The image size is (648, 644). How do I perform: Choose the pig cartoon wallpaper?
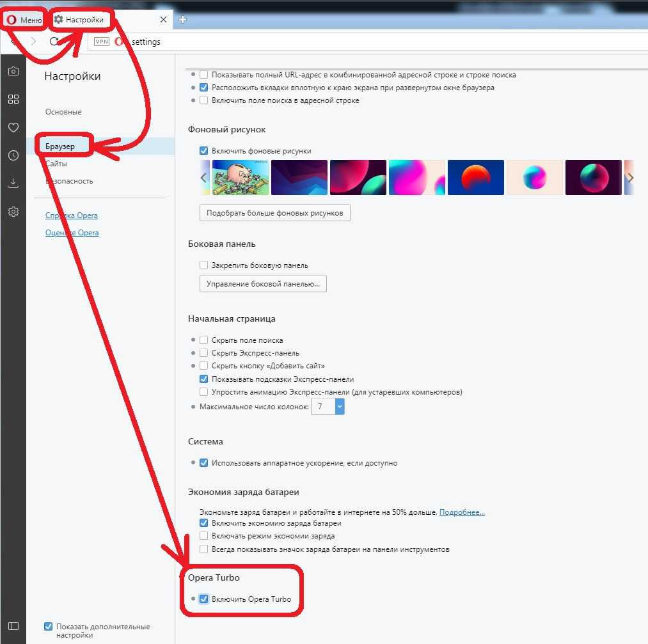click(240, 178)
